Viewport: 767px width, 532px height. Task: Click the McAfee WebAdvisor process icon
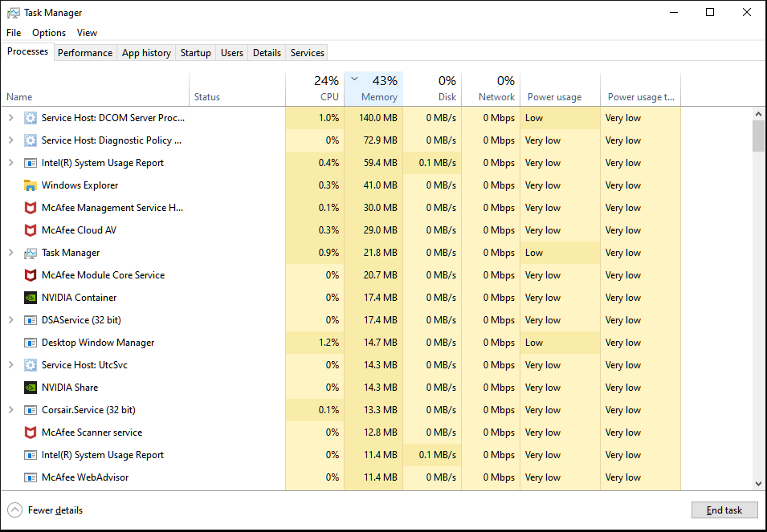point(31,477)
